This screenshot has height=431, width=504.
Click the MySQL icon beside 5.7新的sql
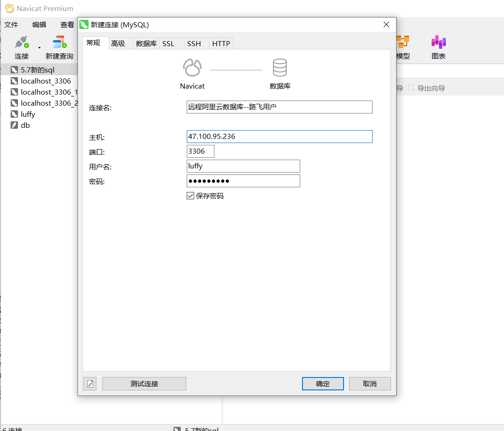coord(14,70)
